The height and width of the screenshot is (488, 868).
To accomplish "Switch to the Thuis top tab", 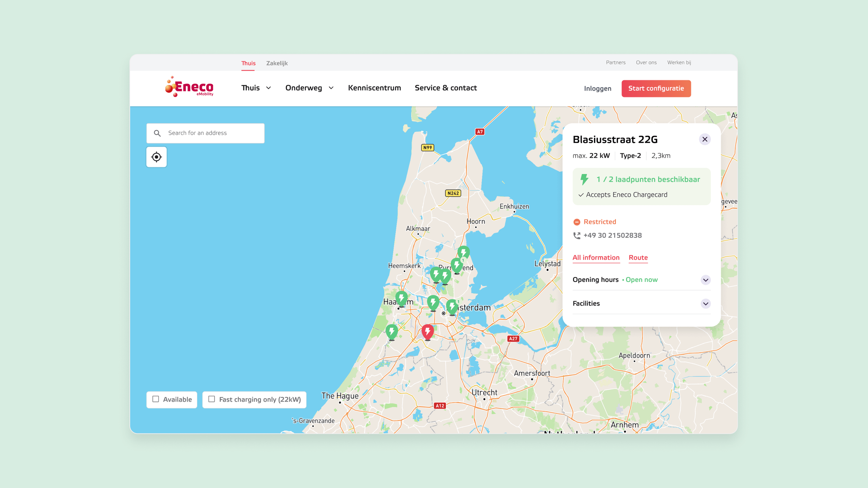I will point(248,63).
